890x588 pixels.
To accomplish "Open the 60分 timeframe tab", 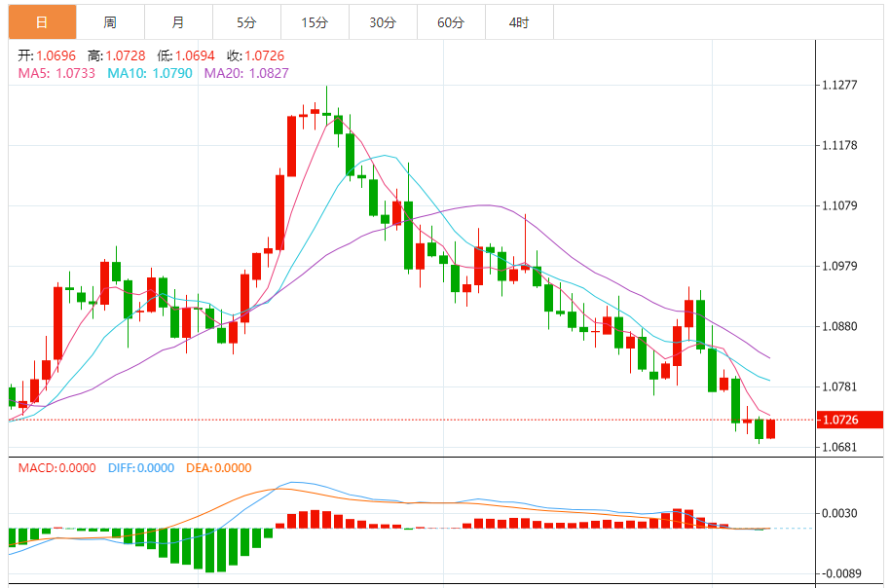I will [x=451, y=22].
